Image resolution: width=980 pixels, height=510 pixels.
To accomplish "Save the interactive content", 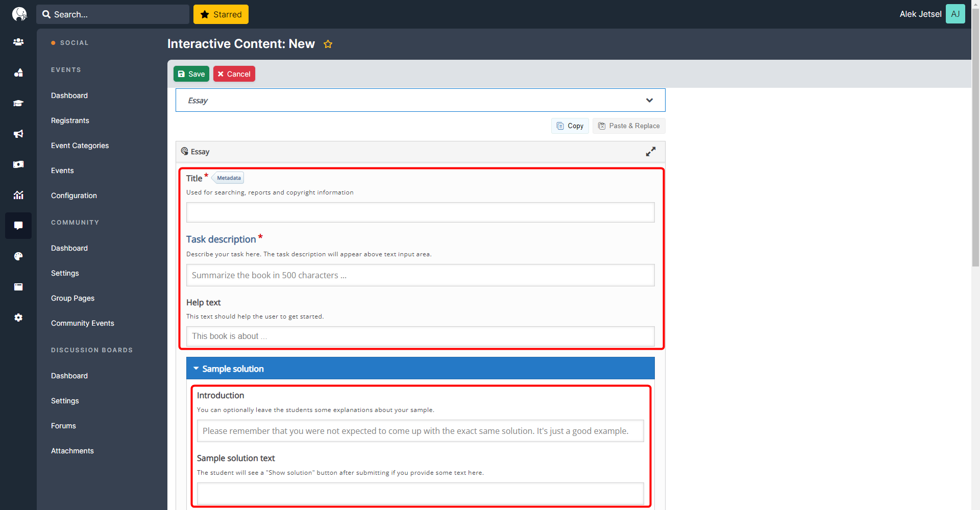I will click(191, 74).
